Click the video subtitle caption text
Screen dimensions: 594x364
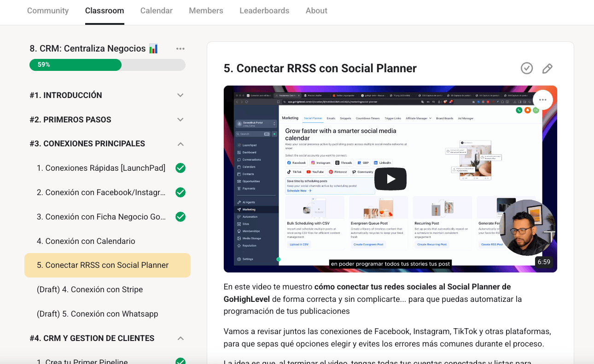click(x=390, y=264)
